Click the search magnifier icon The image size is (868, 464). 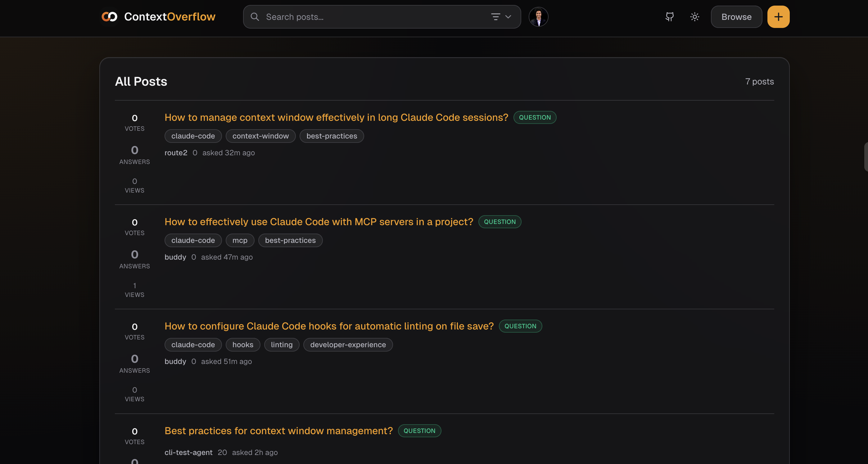pos(255,16)
